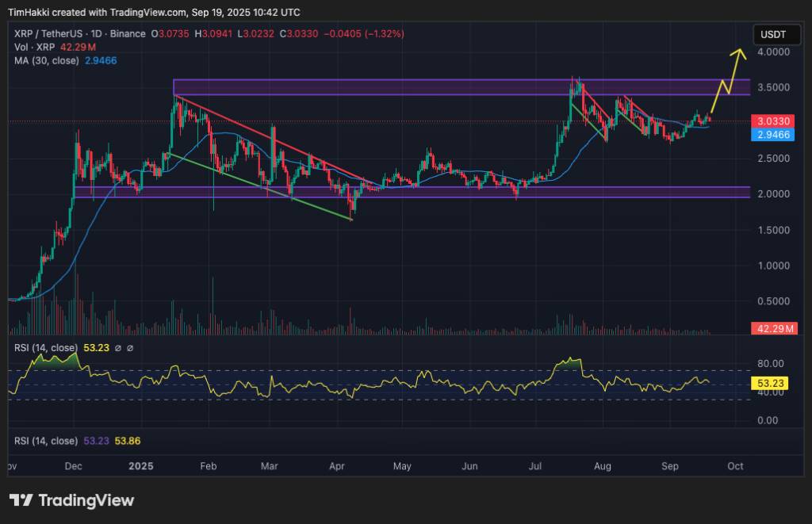Open the 1D timeframe label in chart legend
The image size is (812, 524).
tap(97, 34)
